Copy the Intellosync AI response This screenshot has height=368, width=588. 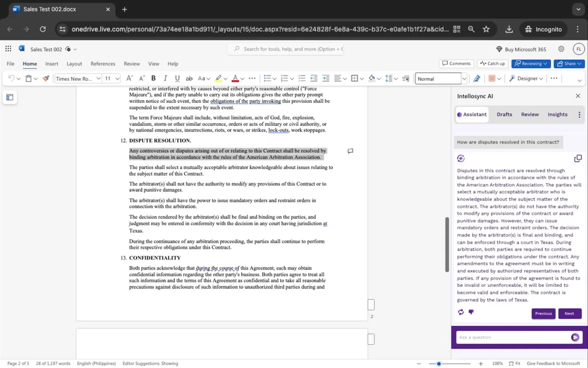[x=578, y=158]
